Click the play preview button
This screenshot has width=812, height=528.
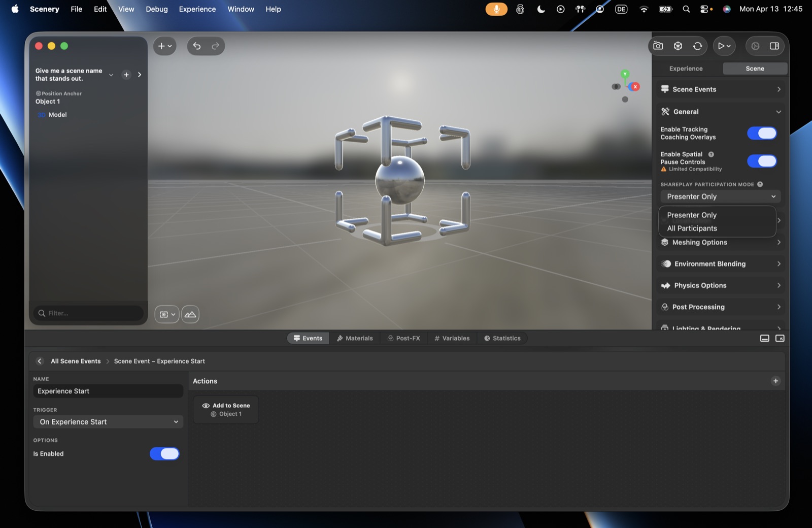pos(724,46)
